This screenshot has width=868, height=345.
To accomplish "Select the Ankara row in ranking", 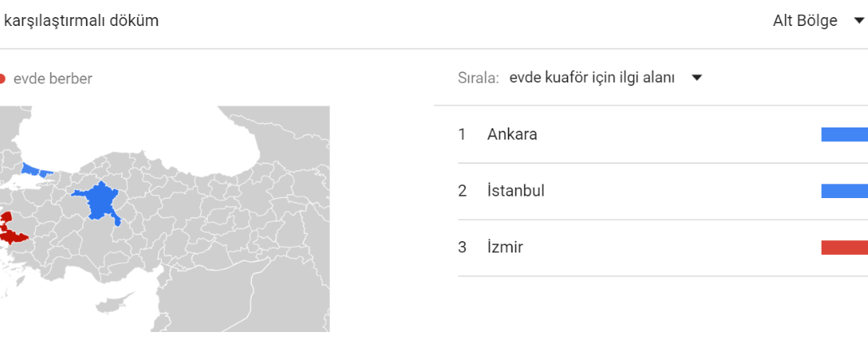I will 662,135.
